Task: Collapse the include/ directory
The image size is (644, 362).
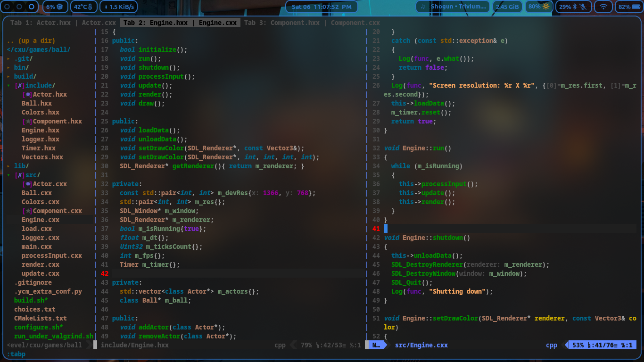Action: 8,85
